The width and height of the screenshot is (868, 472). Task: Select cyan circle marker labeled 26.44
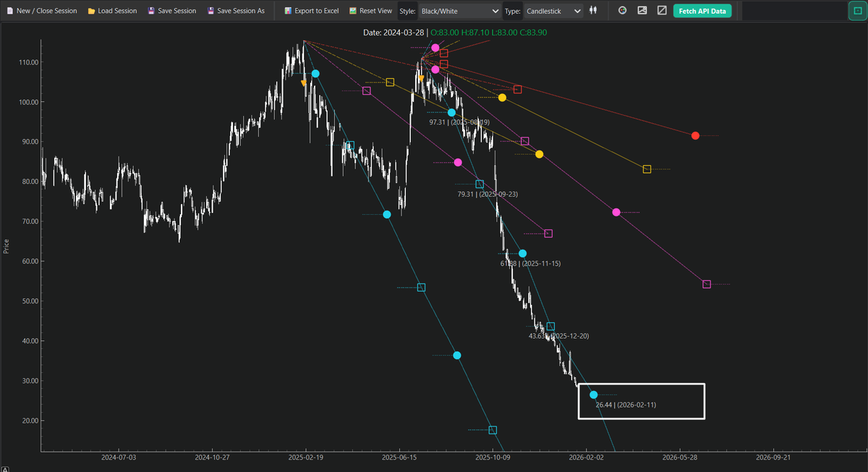point(594,395)
